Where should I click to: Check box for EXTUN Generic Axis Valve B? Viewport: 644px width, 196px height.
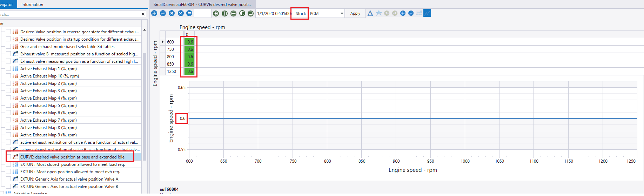pyautogui.click(x=8, y=186)
